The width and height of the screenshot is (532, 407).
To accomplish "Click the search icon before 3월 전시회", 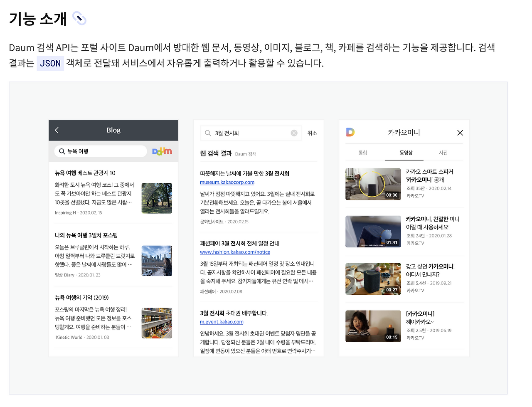I will point(208,133).
